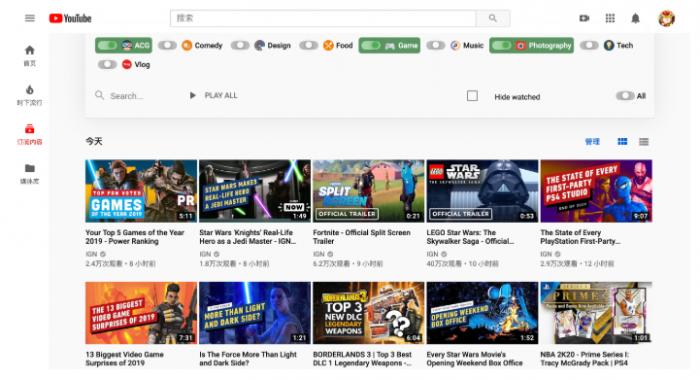Viewport: 700px width, 380px height.
Task: Open the hamburger guide menu
Action: [29, 18]
